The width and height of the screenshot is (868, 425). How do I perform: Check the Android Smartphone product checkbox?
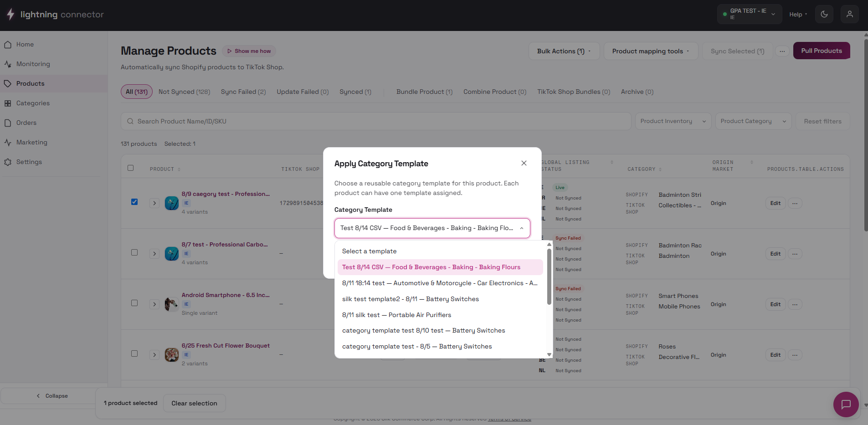click(134, 303)
